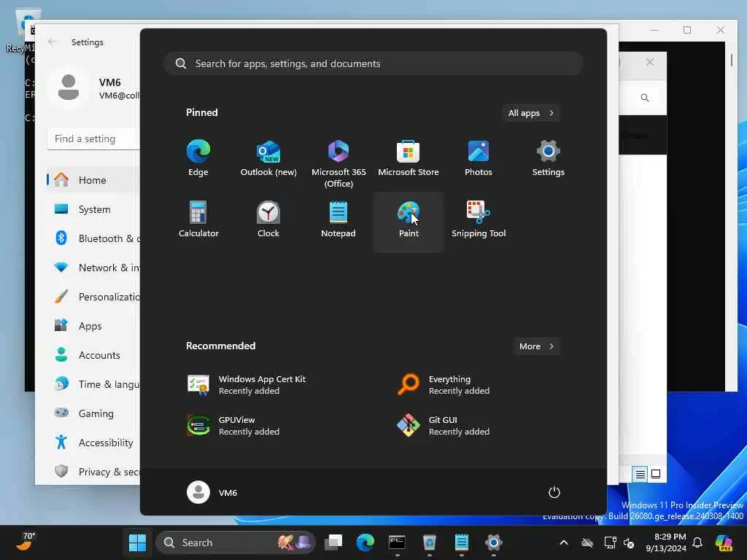The width and height of the screenshot is (747, 560).
Task: Open the weather widget showing 70°
Action: click(26, 542)
